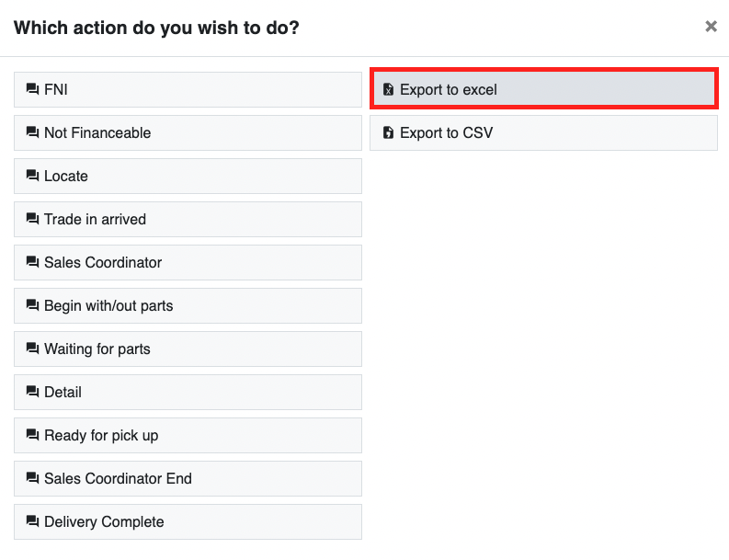Image resolution: width=729 pixels, height=560 pixels.
Task: Pick the Sales Coordinator action
Action: coord(188,262)
